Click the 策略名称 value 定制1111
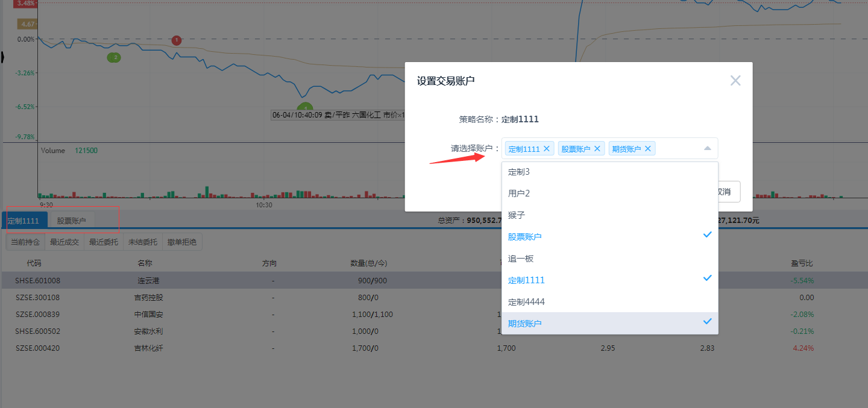 tap(520, 119)
